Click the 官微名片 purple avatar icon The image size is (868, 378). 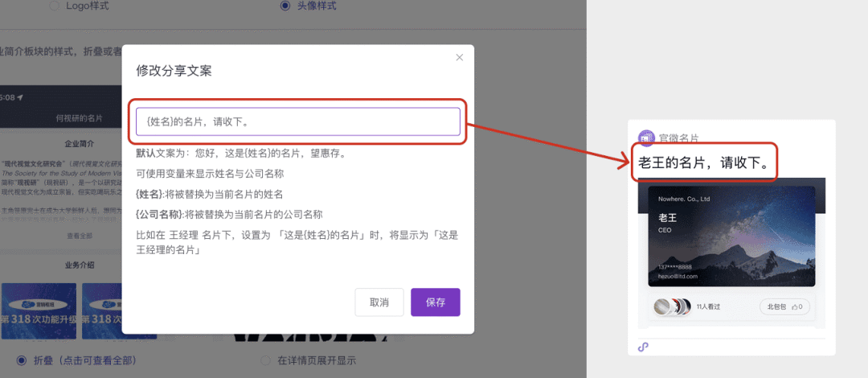click(x=646, y=138)
